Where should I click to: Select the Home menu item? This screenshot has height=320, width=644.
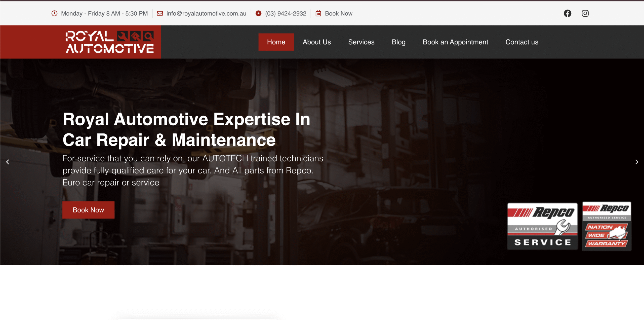276,42
